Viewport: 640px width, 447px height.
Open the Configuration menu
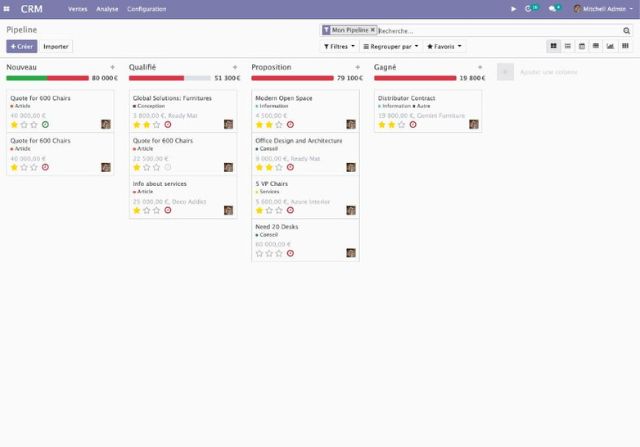coord(147,9)
